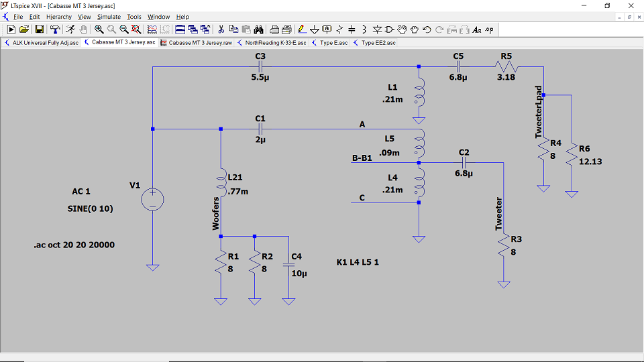Viewport: 644px width, 362px height.
Task: Click the Pan magnifier icon
Action: point(111,29)
